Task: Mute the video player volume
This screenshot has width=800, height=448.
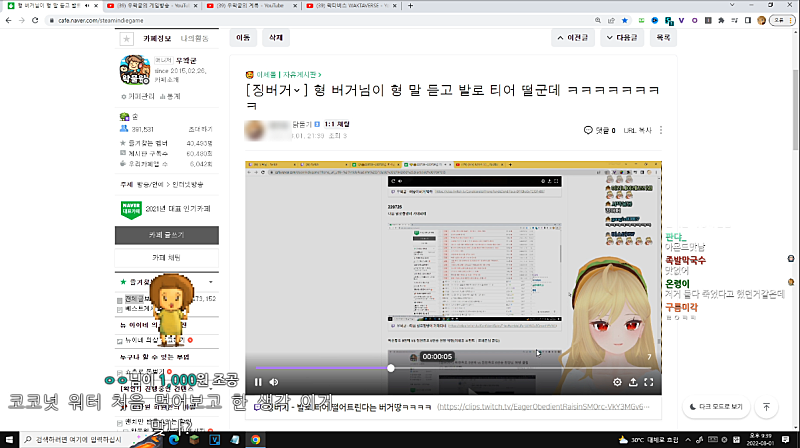Action: pos(274,382)
